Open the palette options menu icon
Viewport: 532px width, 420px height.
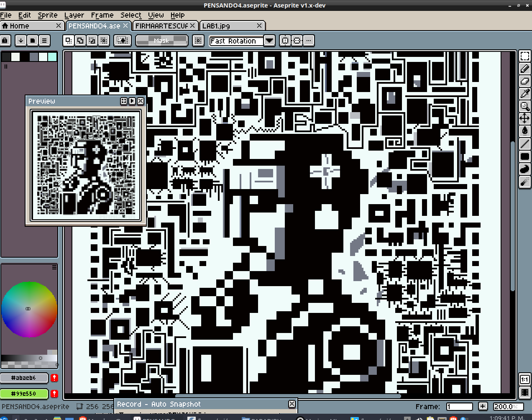(x=44, y=41)
